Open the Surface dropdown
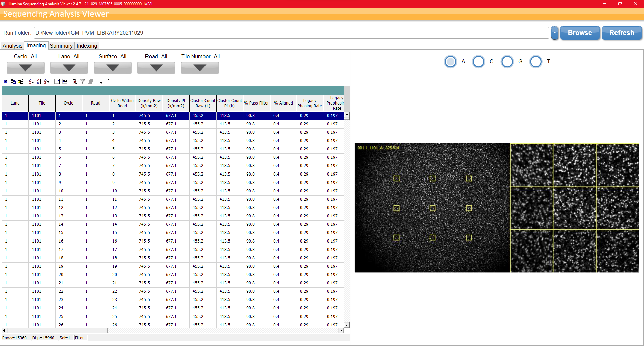This screenshot has width=644, height=346. [x=113, y=68]
